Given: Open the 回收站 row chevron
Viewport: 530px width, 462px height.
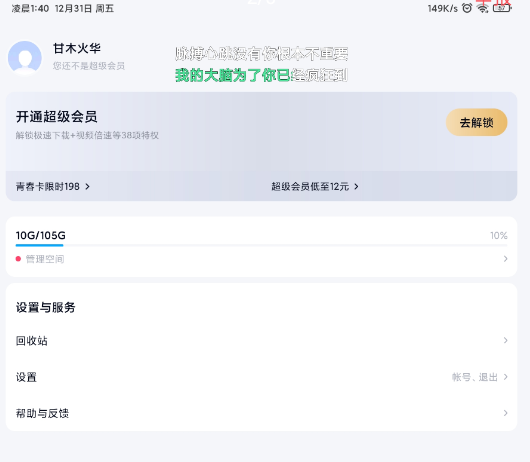Looking at the screenshot, I should 505,340.
